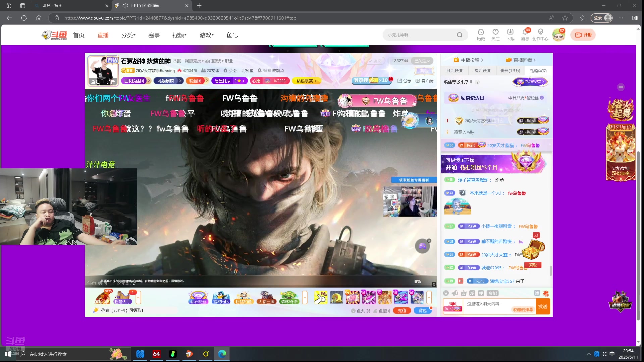Click the treasure chest 领取 in chat

point(533,265)
